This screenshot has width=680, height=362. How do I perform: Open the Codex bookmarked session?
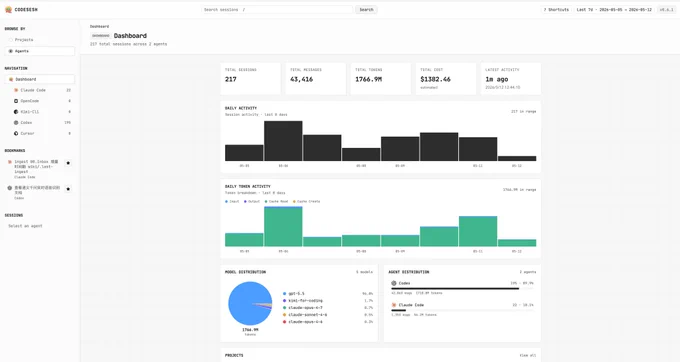point(36,192)
